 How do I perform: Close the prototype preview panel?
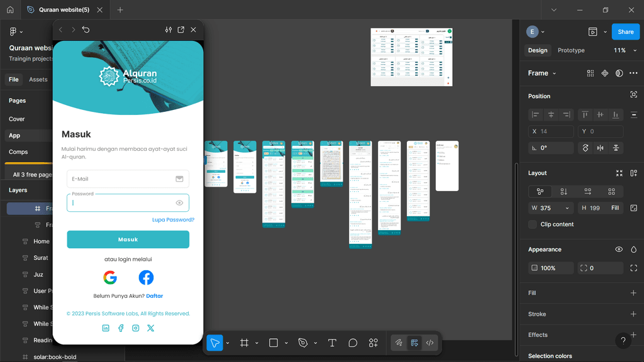pos(194,30)
